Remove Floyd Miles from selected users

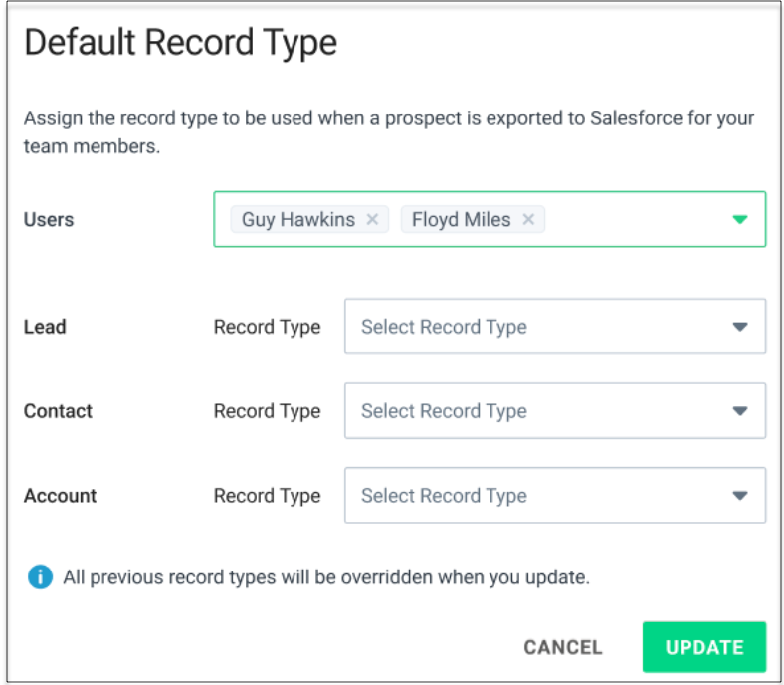(x=528, y=220)
